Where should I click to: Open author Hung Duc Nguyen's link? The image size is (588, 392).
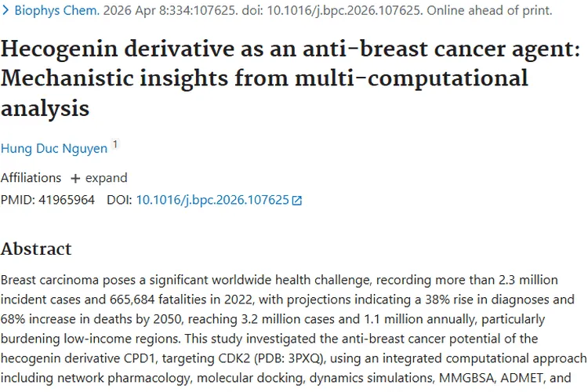coord(54,148)
